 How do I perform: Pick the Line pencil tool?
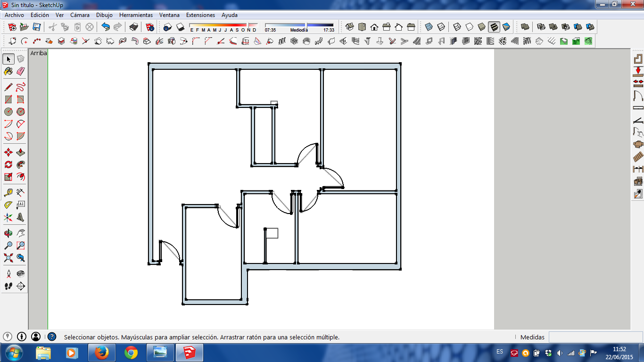click(x=8, y=87)
